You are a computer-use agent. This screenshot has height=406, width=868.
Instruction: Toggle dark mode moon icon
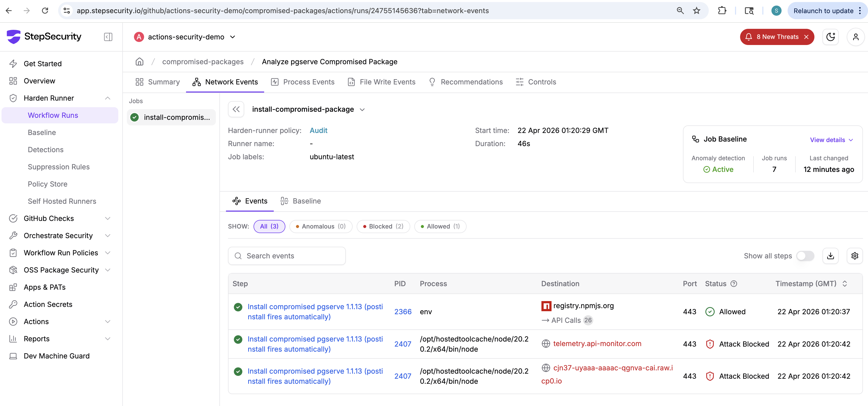pyautogui.click(x=830, y=37)
